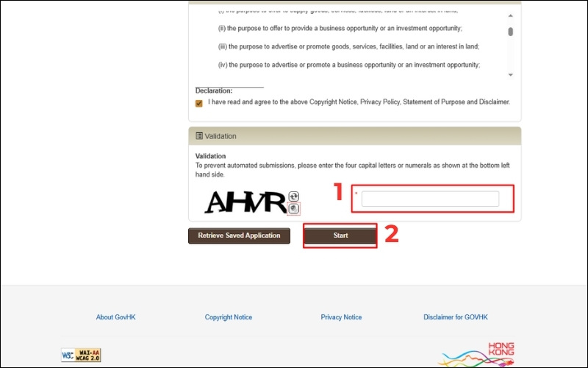Refresh the captcha image

point(294,197)
